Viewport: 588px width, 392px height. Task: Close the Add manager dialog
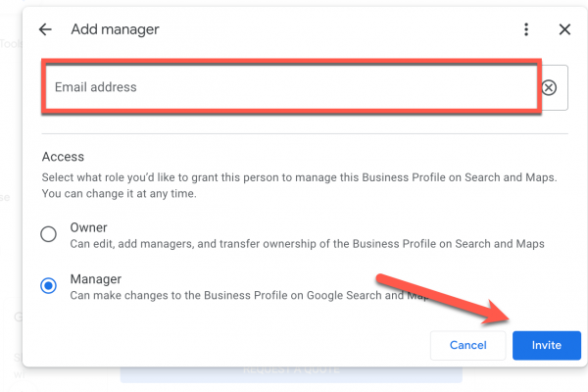(564, 29)
